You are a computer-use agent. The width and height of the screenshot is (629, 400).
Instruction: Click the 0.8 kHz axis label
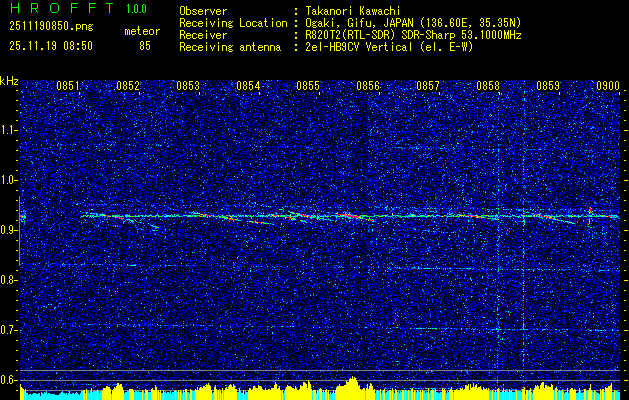tap(10, 280)
